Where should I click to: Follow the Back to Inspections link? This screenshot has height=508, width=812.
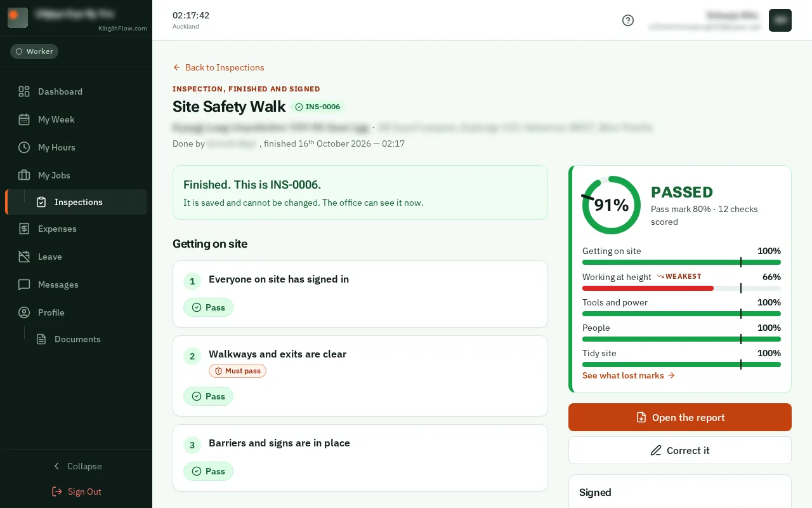coord(218,67)
